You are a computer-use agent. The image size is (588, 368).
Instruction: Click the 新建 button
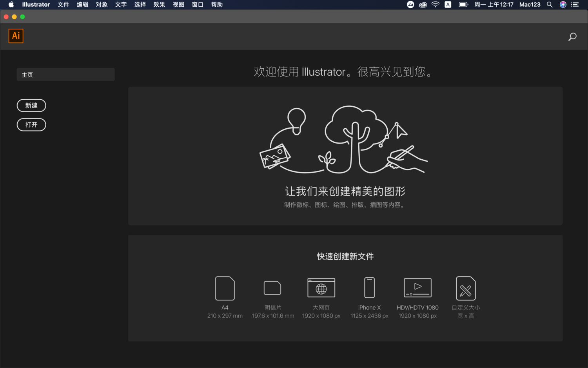tap(31, 105)
